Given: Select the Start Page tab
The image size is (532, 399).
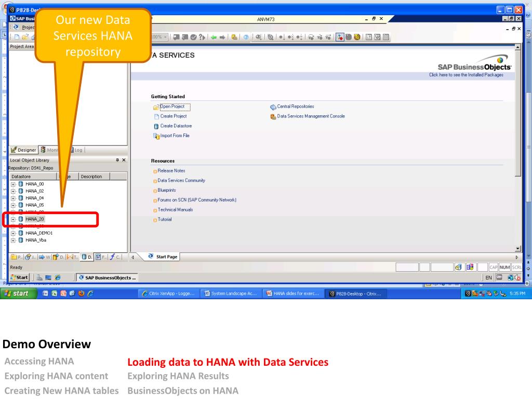Looking at the screenshot, I should (x=163, y=257).
